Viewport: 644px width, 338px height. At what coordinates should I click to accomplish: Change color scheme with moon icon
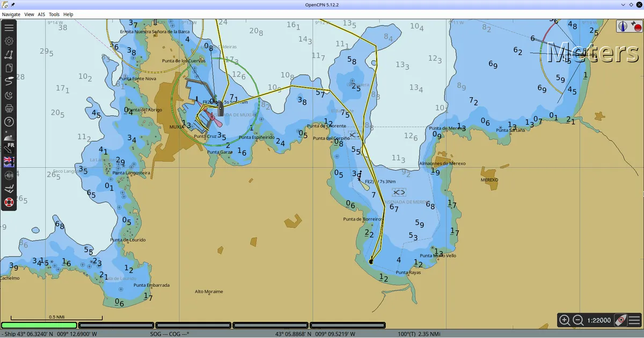pyautogui.click(x=9, y=95)
